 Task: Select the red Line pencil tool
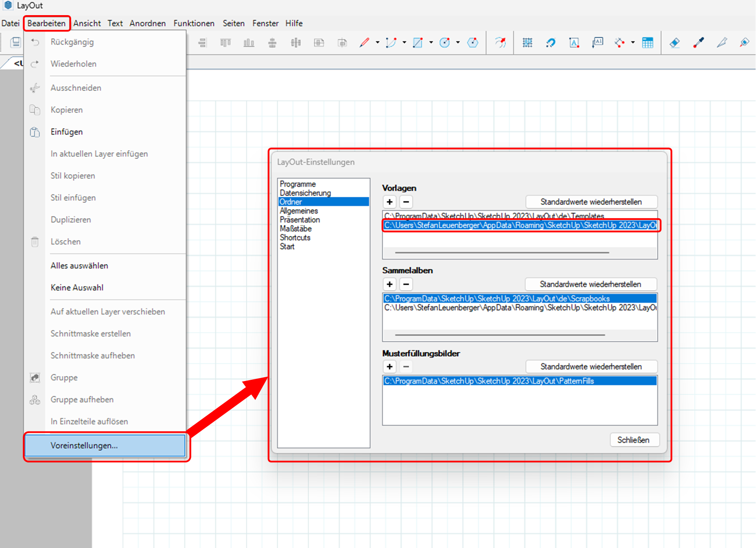point(364,42)
